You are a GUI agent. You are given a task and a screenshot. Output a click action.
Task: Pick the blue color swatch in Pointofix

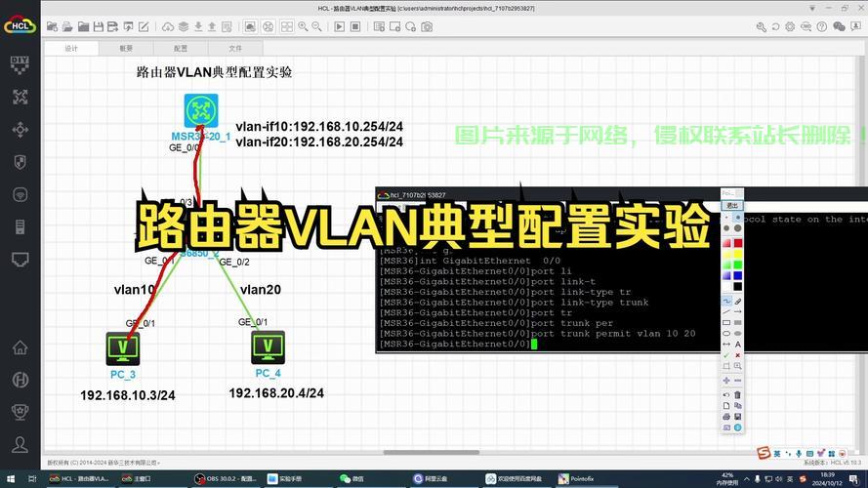coord(737,275)
